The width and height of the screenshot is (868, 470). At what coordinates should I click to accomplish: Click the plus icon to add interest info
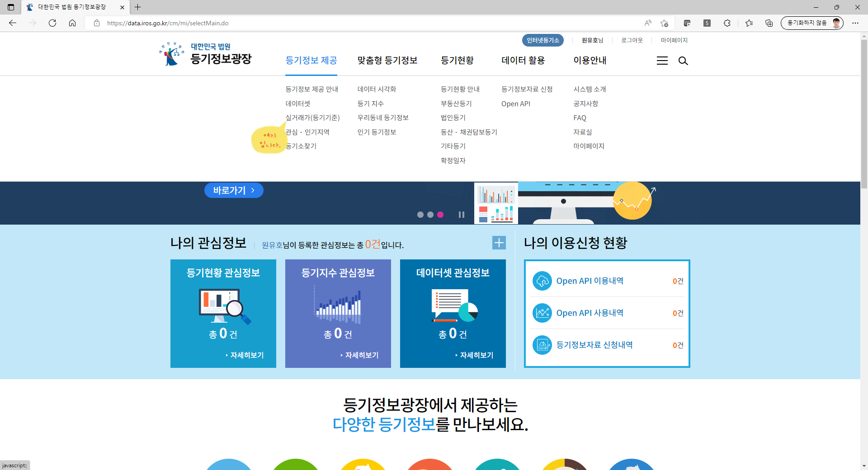coord(499,243)
